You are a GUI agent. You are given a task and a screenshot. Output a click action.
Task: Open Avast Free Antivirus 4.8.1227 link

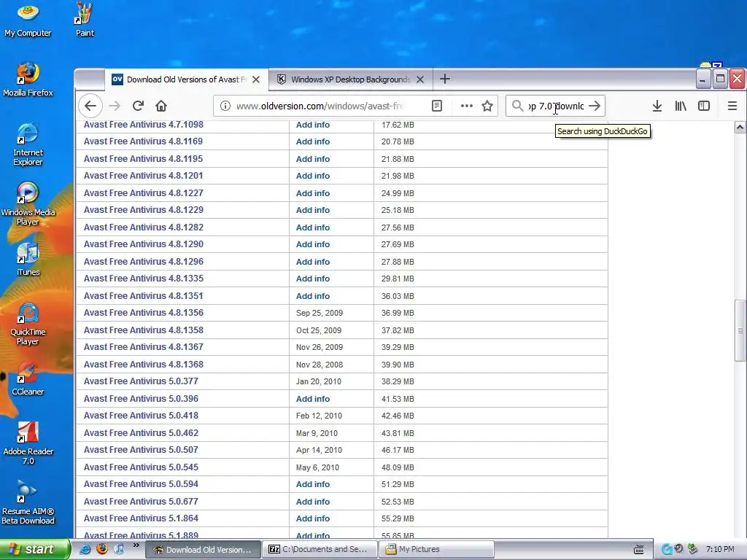point(144,192)
